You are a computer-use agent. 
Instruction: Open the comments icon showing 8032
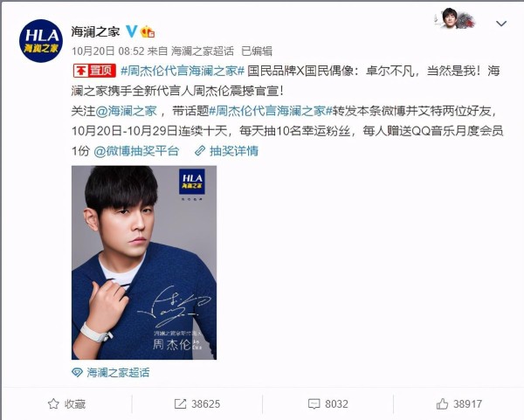(x=314, y=403)
